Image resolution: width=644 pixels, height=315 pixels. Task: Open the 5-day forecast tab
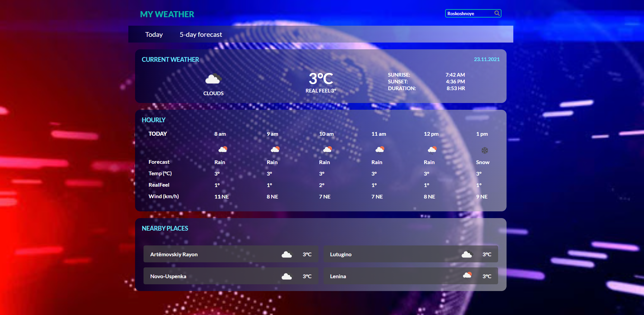[x=201, y=34]
